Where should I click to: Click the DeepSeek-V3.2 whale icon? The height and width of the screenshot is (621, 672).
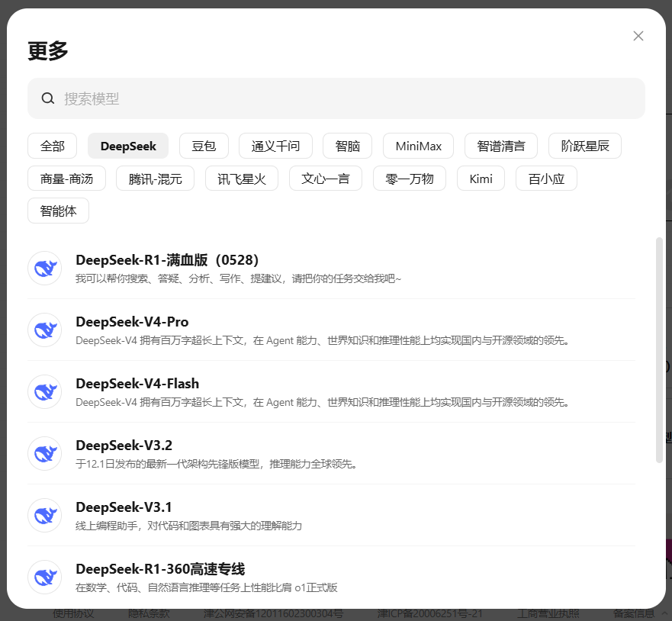(x=45, y=453)
